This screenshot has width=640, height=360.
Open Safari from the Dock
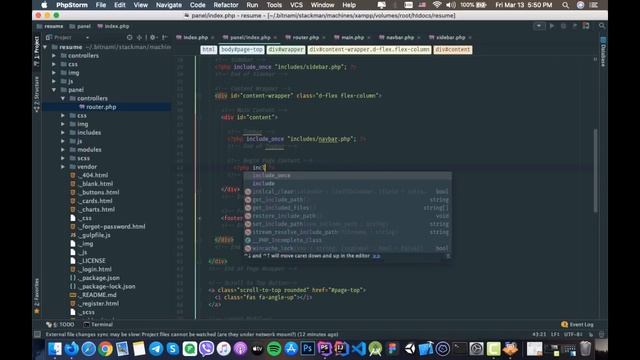click(x=88, y=349)
